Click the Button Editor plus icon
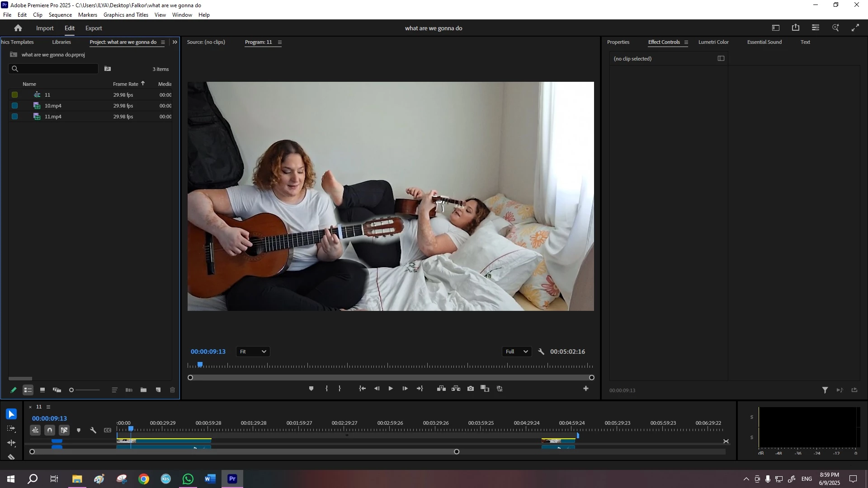 coord(586,389)
